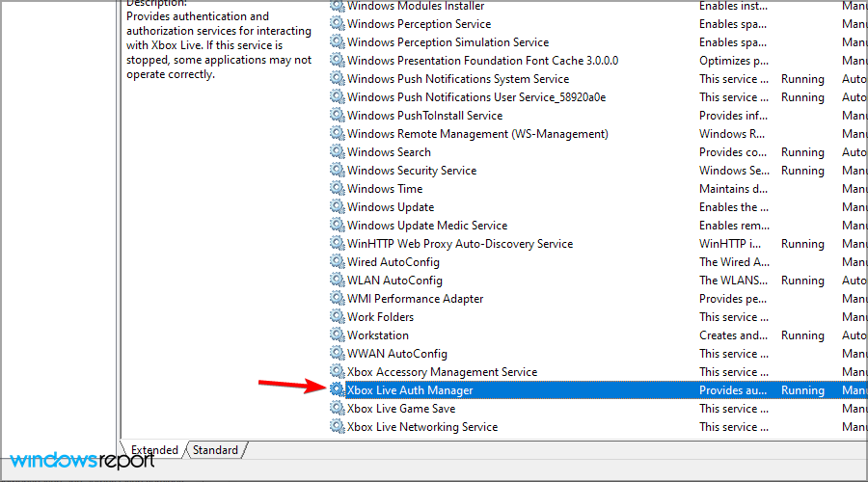This screenshot has height=482, width=868.
Task: Click gear icon of Windows Remote Management
Action: point(338,133)
